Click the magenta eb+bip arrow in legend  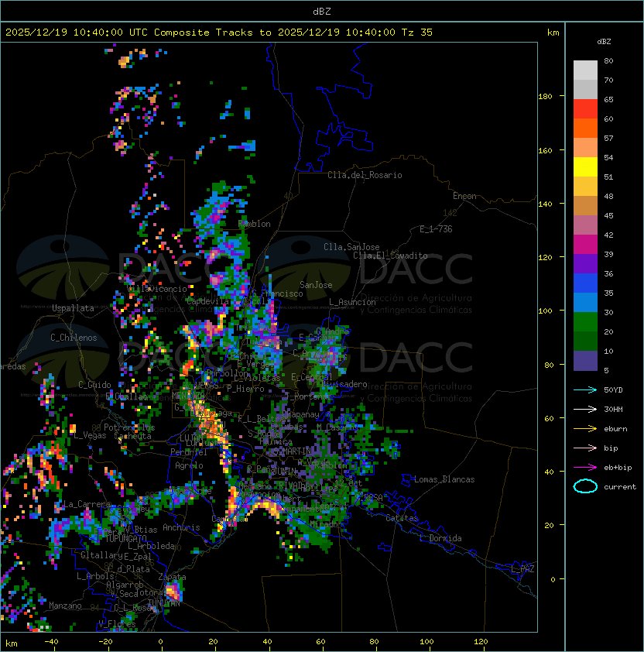coord(585,468)
